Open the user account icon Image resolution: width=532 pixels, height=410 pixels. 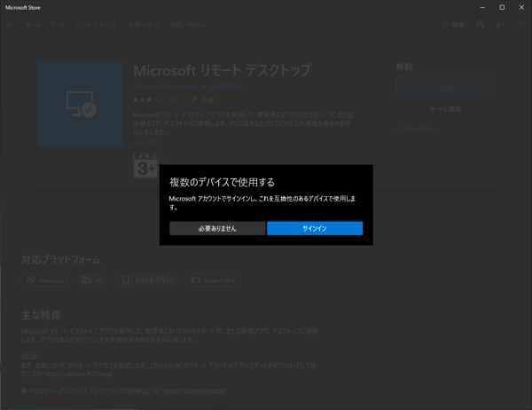point(480,25)
